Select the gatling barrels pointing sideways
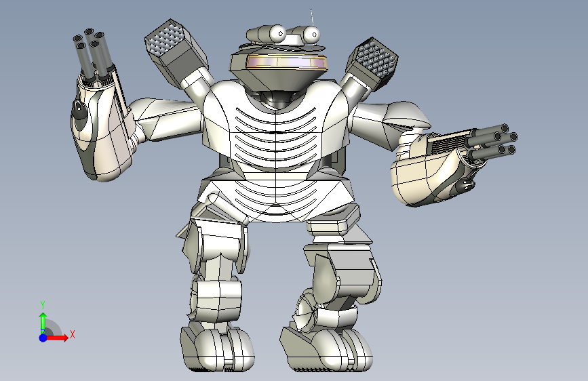The height and width of the screenshot is (381, 588). (492, 142)
